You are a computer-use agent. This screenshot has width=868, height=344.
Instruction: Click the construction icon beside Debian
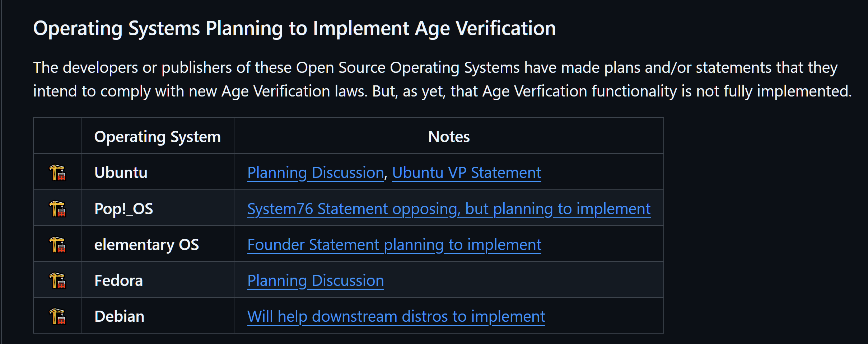[57, 316]
